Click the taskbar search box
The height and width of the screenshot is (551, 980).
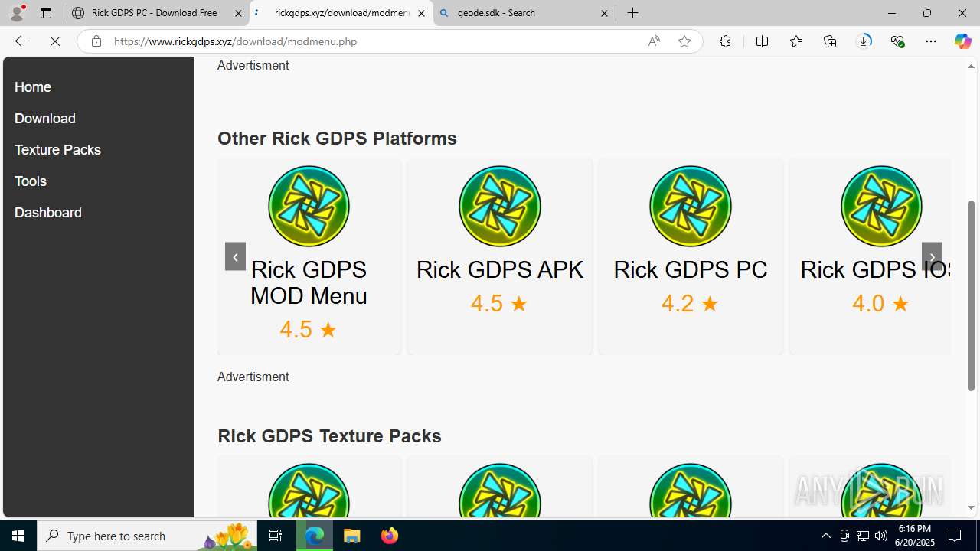[x=146, y=536]
